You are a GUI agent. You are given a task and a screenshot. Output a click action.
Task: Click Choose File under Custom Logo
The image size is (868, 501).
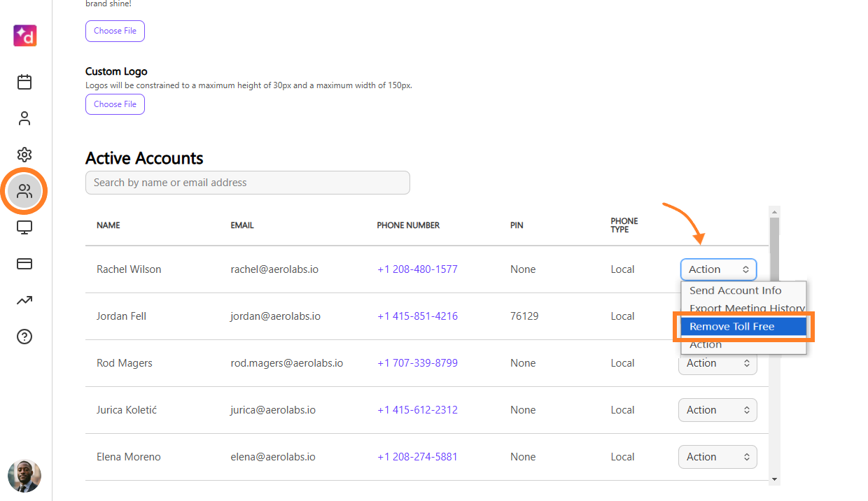click(x=115, y=104)
